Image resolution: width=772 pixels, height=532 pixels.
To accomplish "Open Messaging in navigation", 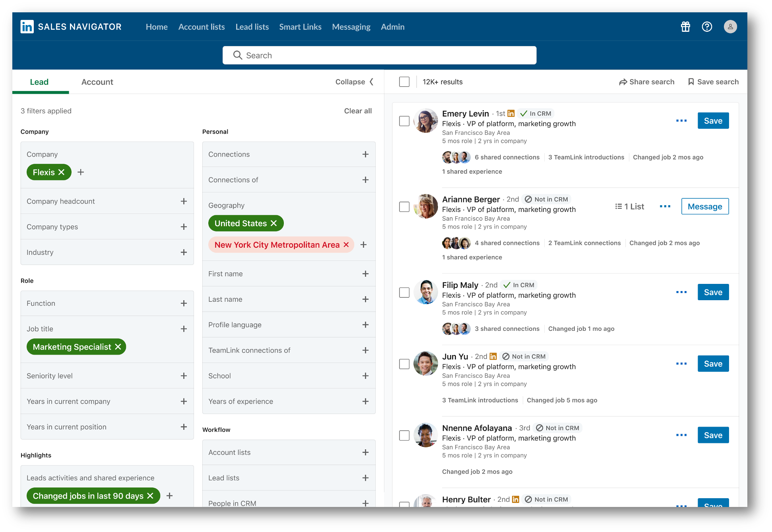I will point(351,27).
